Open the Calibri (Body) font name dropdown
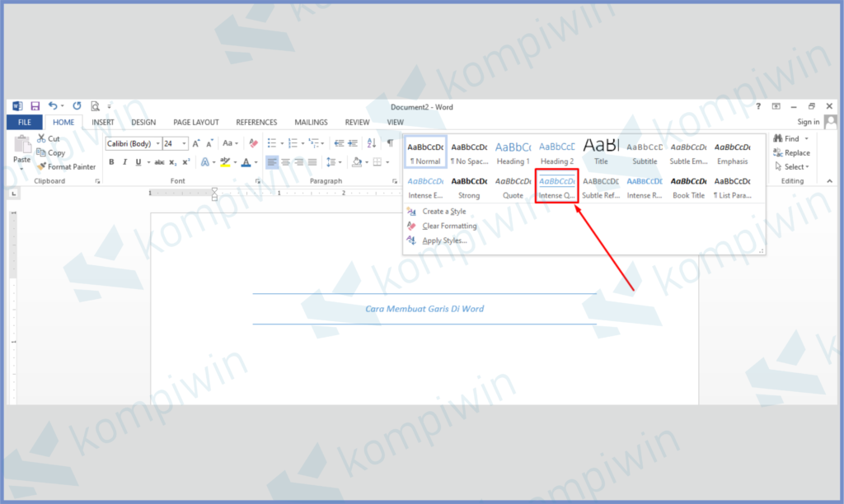 coord(157,143)
